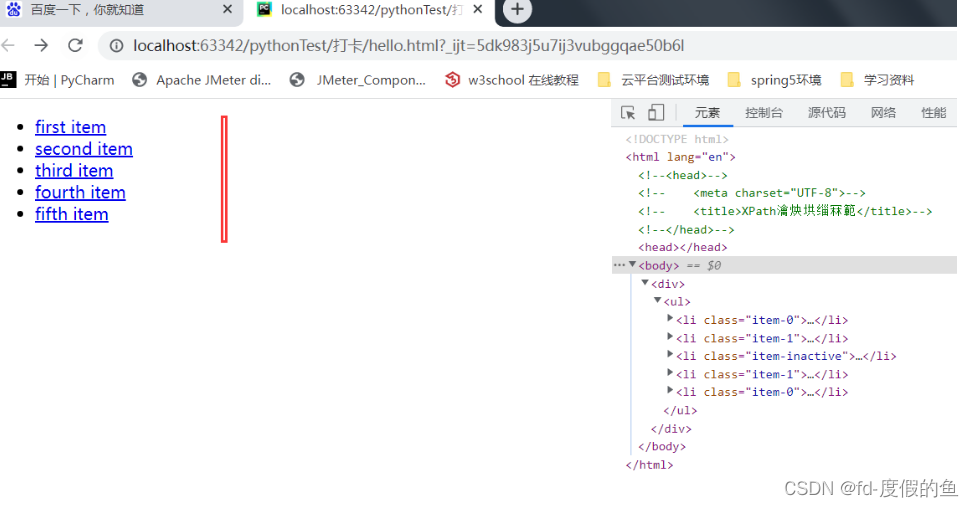Select the <html lang="en"> line
The width and height of the screenshot is (974, 507).
coord(680,157)
